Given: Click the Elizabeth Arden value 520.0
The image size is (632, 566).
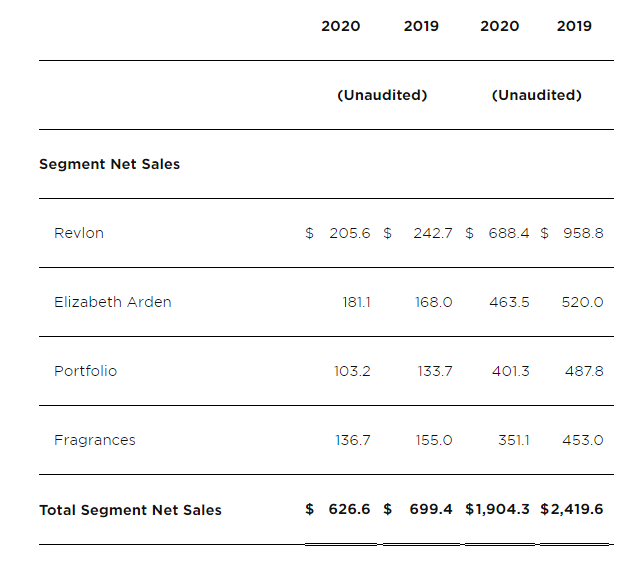Looking at the screenshot, I should click(582, 302).
